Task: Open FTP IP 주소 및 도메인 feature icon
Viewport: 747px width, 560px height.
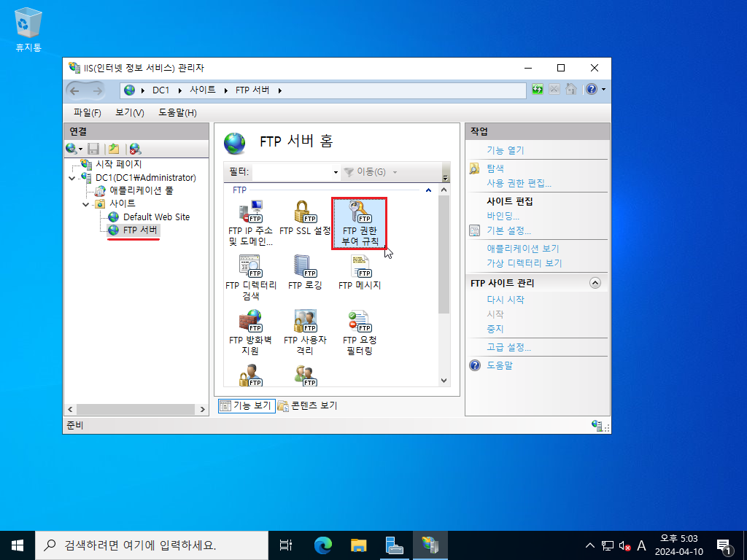Action: (251, 223)
